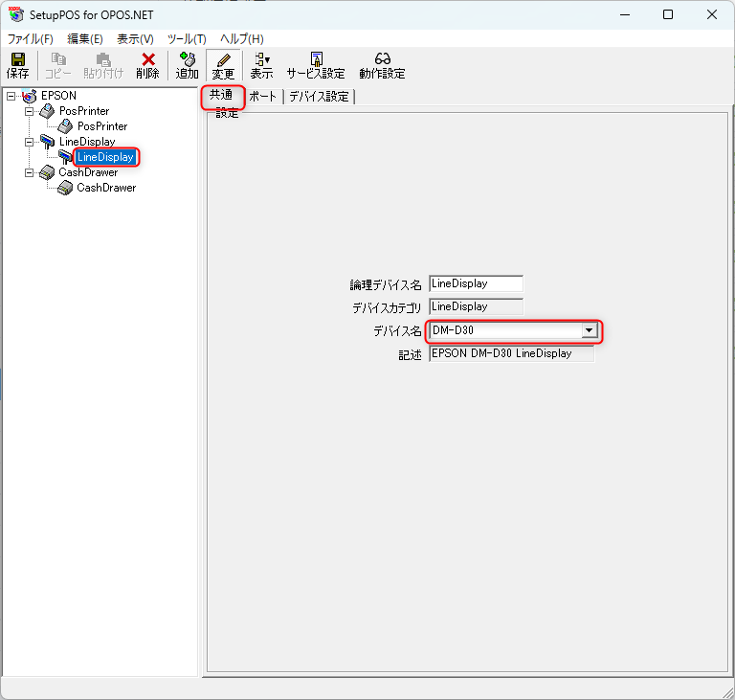
Task: Select the EPSON root tree item
Action: tap(58, 96)
